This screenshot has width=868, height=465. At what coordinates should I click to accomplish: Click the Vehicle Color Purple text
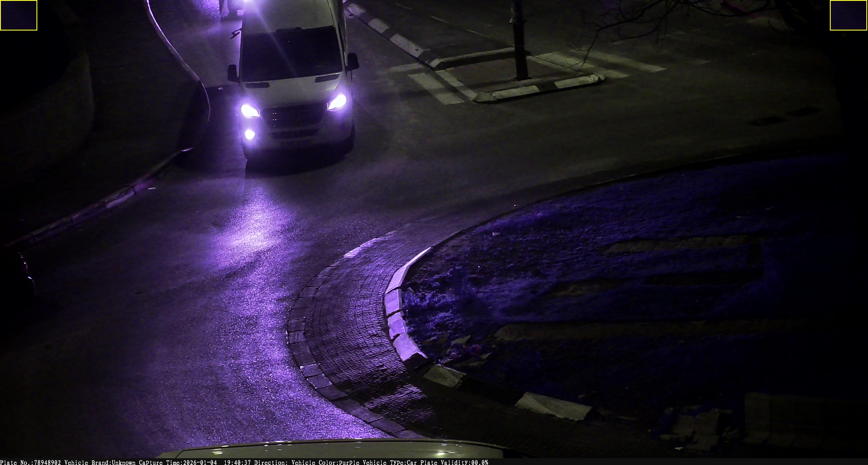pos(325,462)
